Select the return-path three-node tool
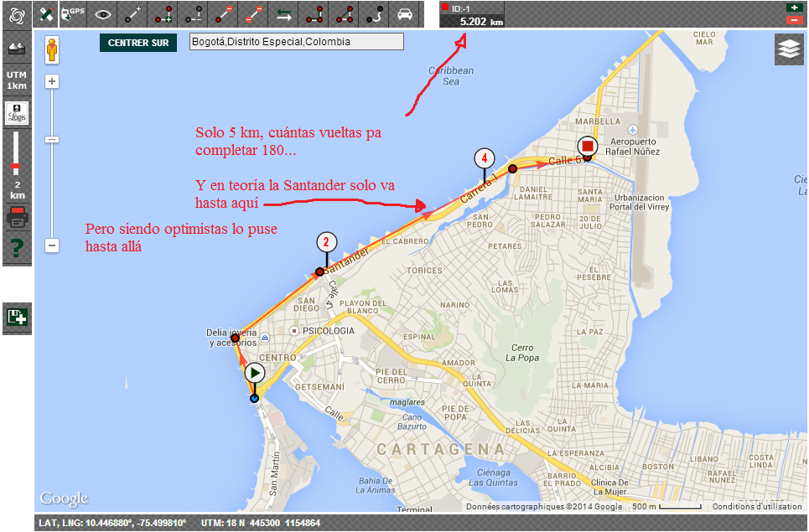This screenshot has height=532, width=809. coord(314,14)
